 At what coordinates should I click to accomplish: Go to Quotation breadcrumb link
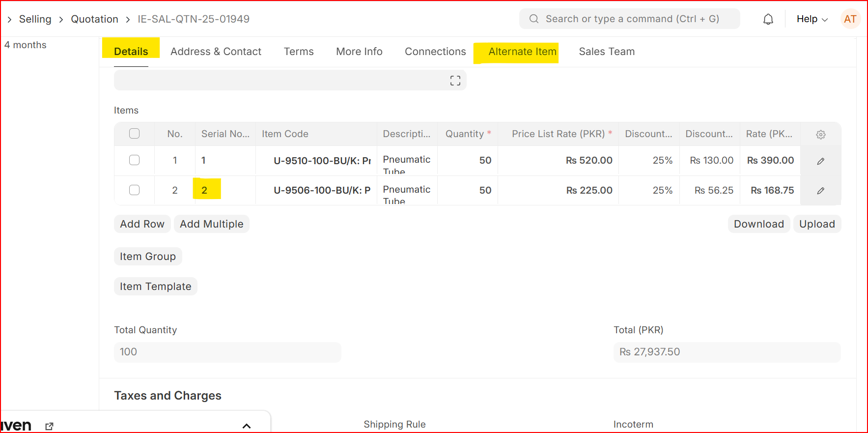tap(94, 19)
